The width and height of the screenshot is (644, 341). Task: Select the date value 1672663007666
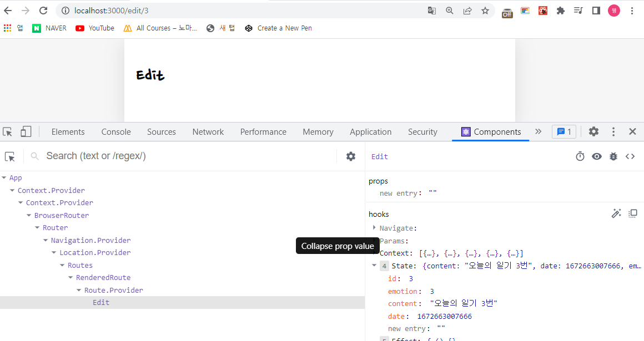[x=444, y=317]
